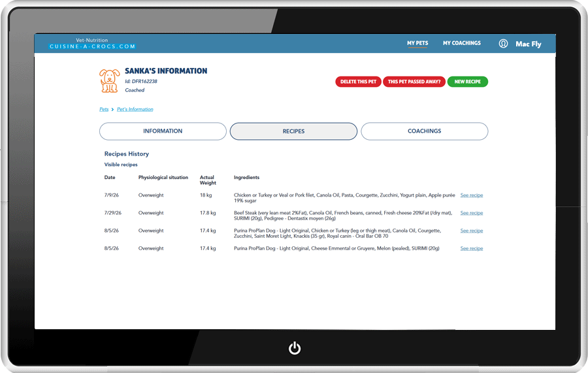Click the Coached status text
Viewport: 588px width, 373px height.
[135, 90]
